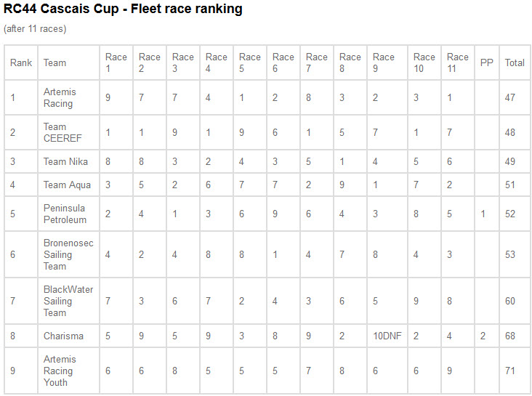This screenshot has height=396, width=532.
Task: Click the RC44 Cascais Cup heading
Action: [x=123, y=9]
